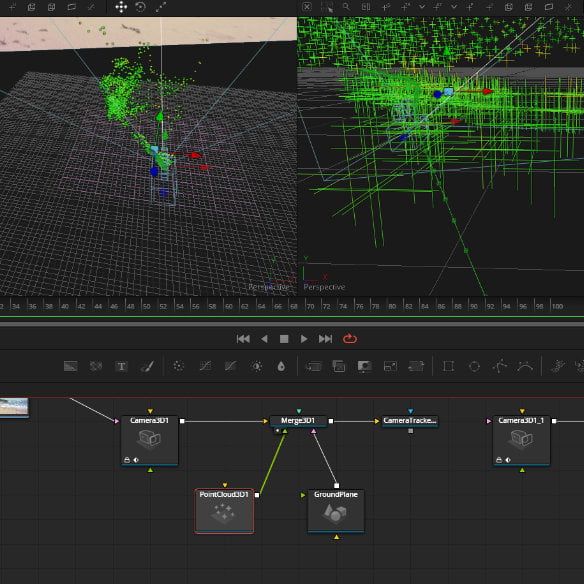Add the Color Corrector dotted-circle tool
Screen dimensions: 584x584
click(x=178, y=366)
